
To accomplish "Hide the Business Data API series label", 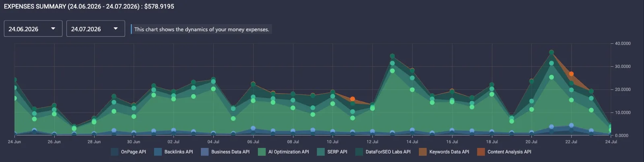I will [x=231, y=152].
